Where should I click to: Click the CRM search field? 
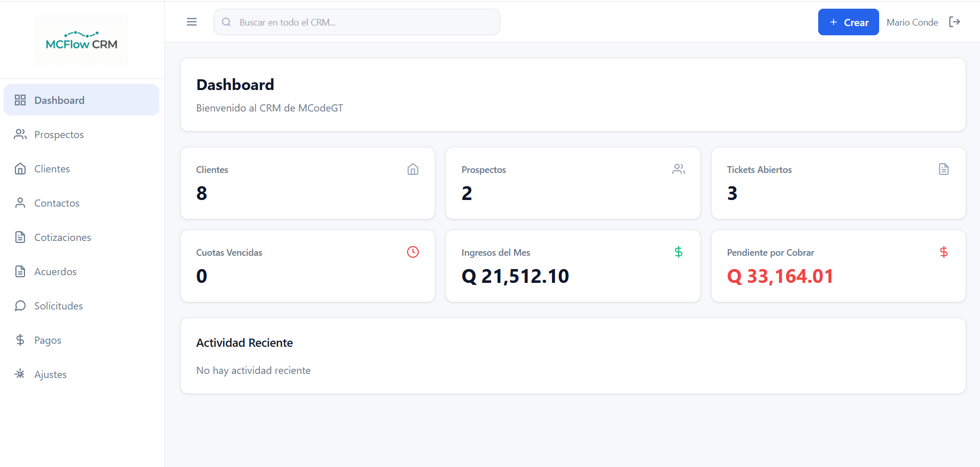click(x=356, y=22)
